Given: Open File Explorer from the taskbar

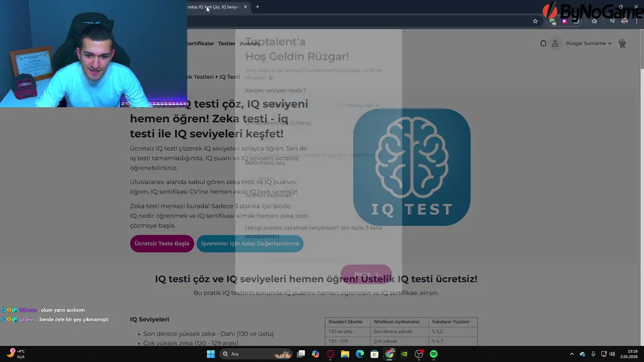Looking at the screenshot, I should pyautogui.click(x=345, y=354).
